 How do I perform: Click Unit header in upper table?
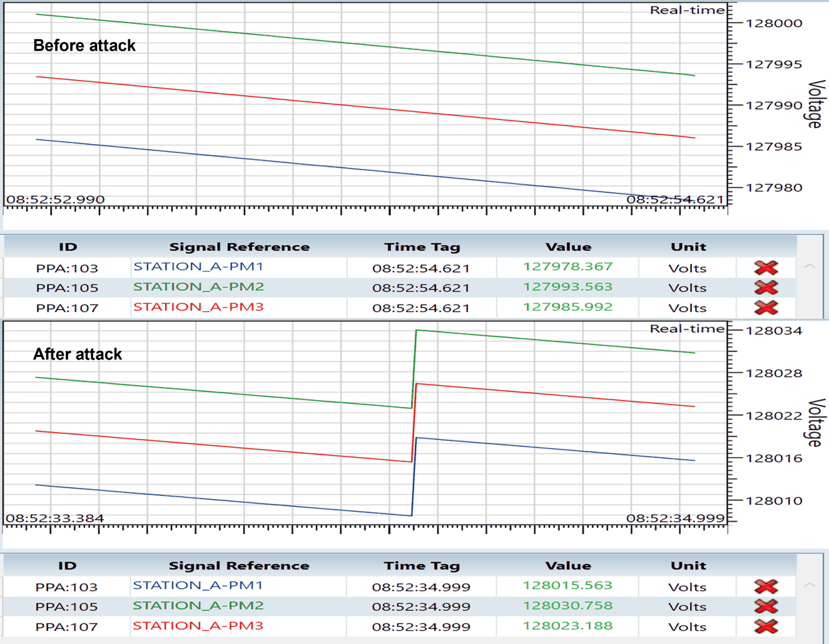point(688,247)
